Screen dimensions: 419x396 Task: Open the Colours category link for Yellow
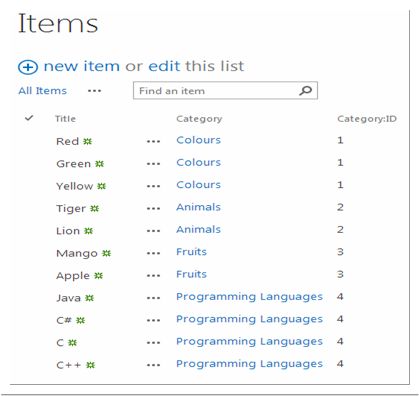point(198,185)
